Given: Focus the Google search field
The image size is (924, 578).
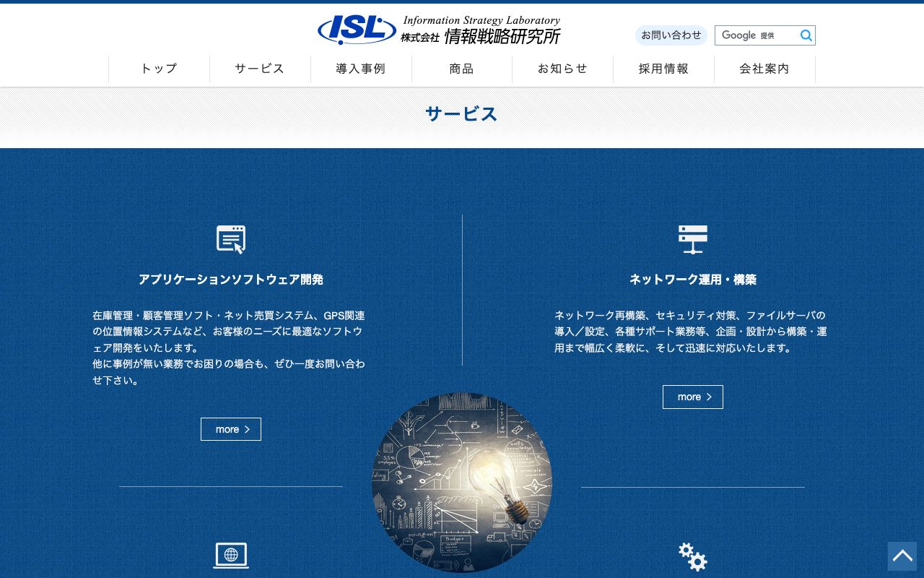Looking at the screenshot, I should tap(757, 35).
